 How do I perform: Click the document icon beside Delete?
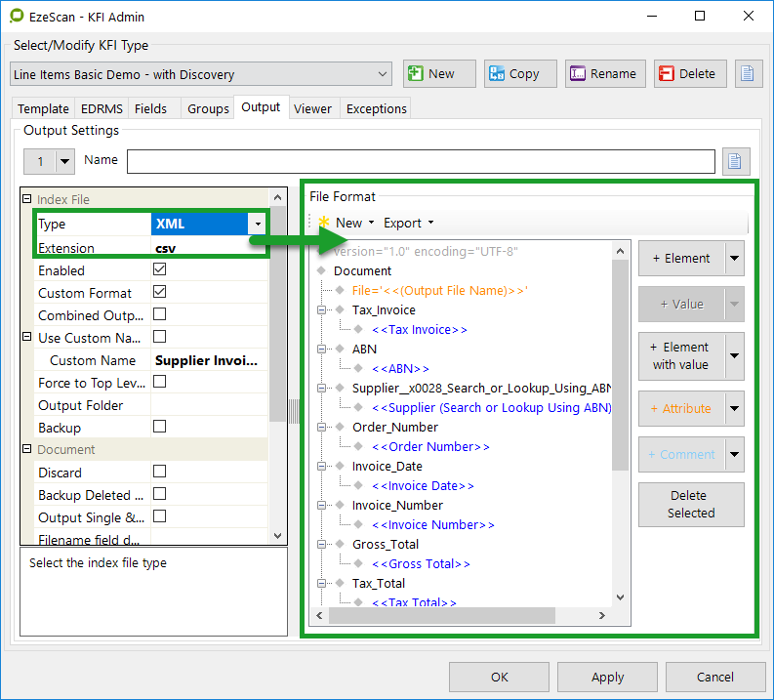point(749,74)
